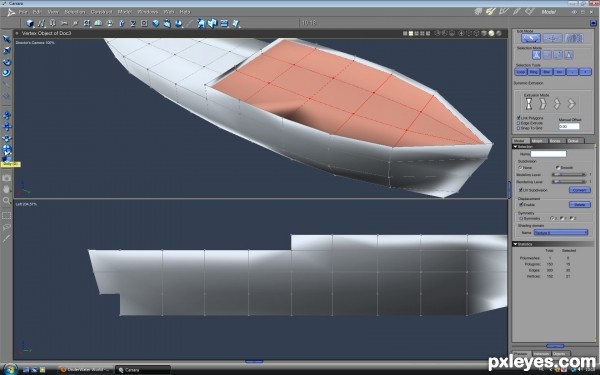Collapse the Selection section

point(515,147)
